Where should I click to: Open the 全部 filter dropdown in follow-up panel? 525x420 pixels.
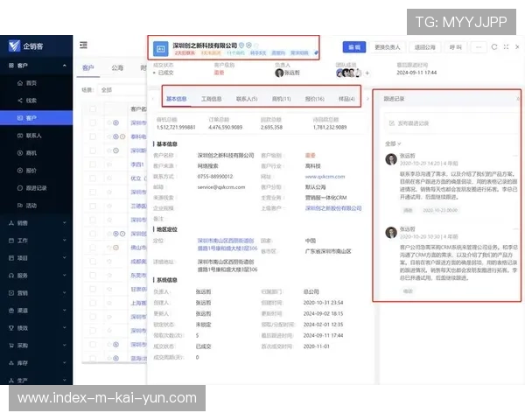[x=393, y=143]
